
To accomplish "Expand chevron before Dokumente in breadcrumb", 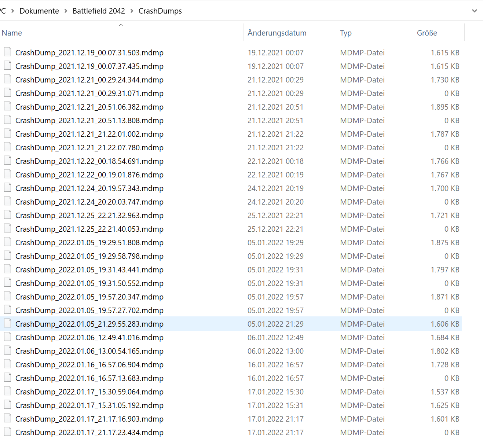I will click(x=13, y=11).
